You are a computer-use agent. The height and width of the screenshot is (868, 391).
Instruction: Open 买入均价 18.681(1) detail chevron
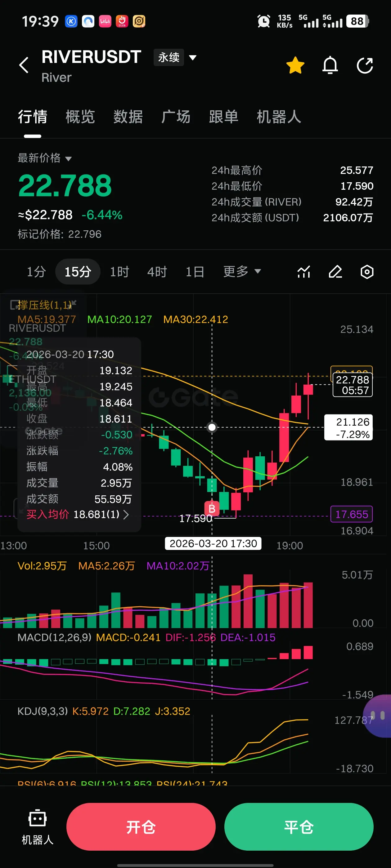126,515
